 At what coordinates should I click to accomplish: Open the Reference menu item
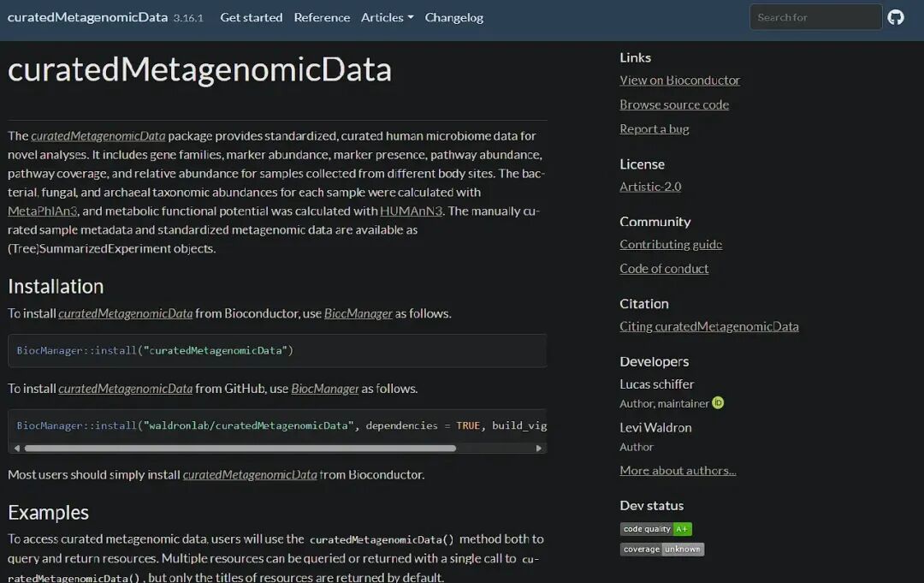point(322,18)
